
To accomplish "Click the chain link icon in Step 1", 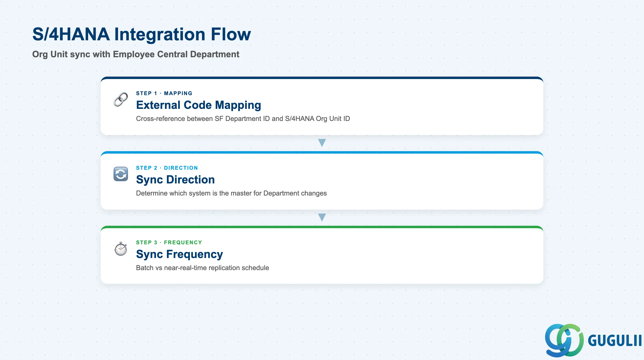I will tap(121, 99).
